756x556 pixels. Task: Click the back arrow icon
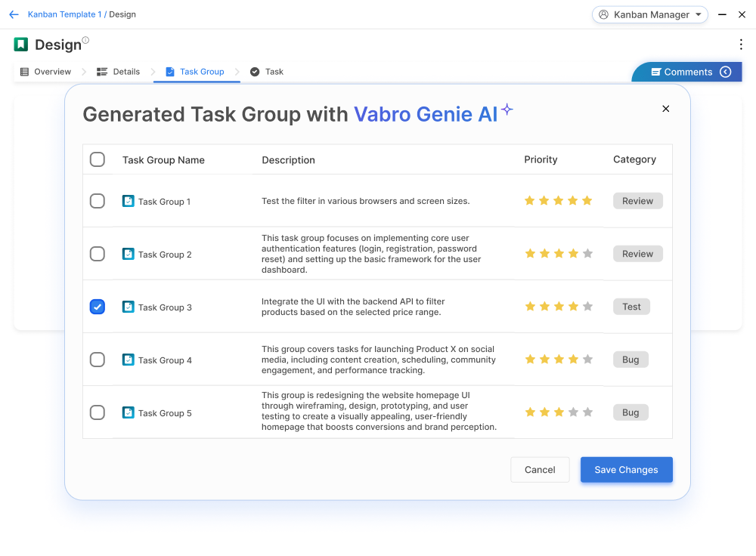pyautogui.click(x=14, y=14)
